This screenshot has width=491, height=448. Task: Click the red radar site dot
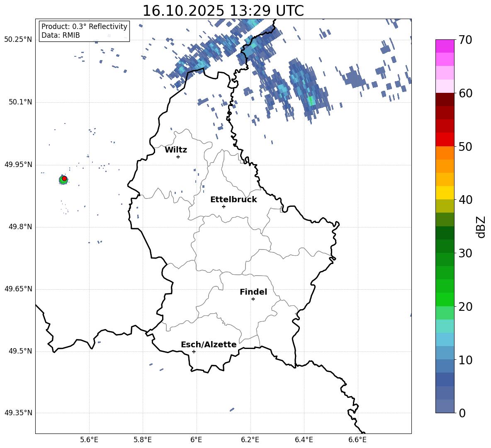pos(64,179)
